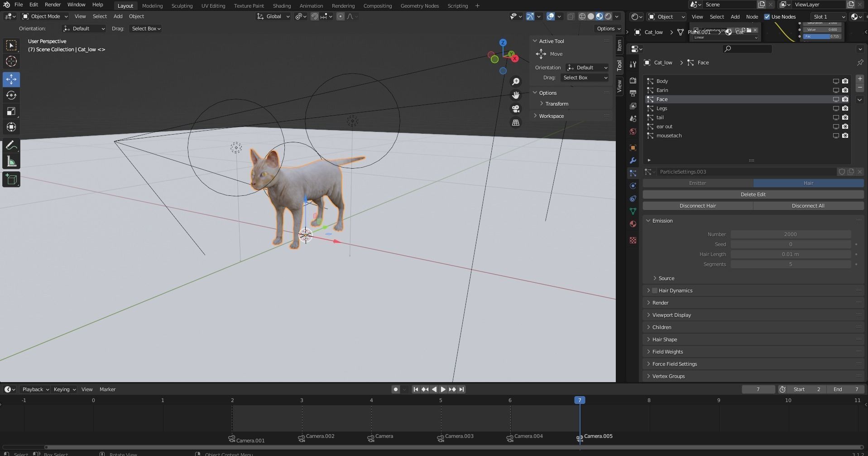The image size is (868, 456).
Task: Open the Object Data properties tab
Action: pyautogui.click(x=633, y=211)
